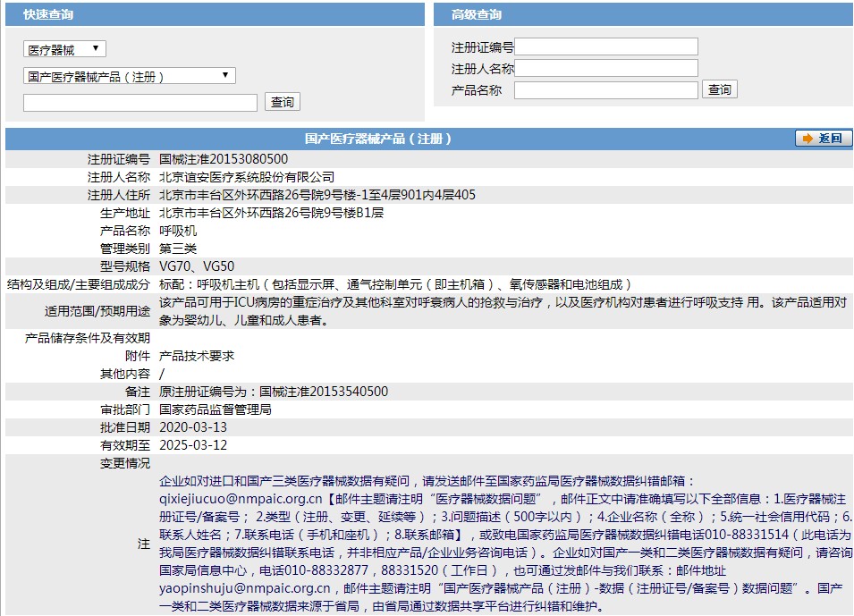Viewport: 854px width, 616px height.
Task: Select email yaopinshuju@nmpaic.org.cn
Action: coord(244,588)
